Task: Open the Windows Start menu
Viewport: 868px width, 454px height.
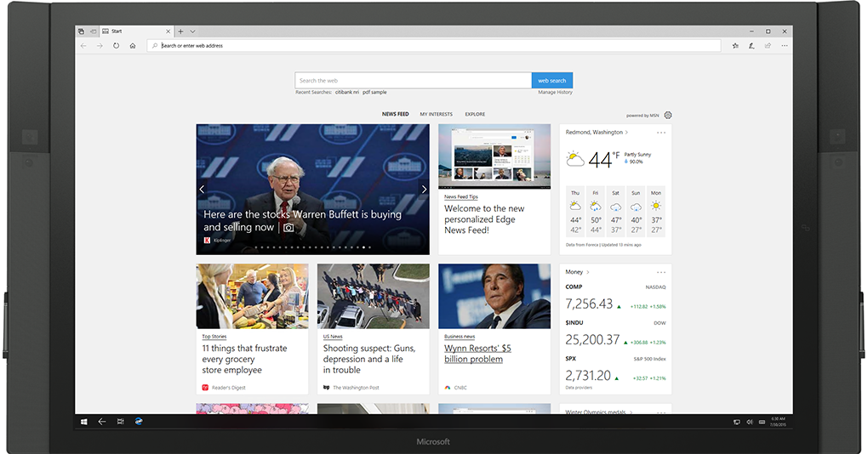Action: coord(84,421)
